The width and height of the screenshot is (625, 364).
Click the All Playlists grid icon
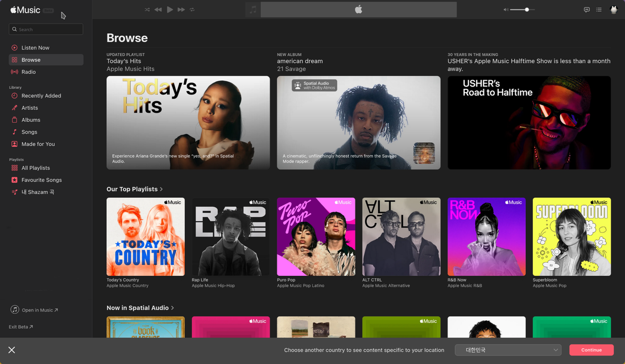[14, 168]
